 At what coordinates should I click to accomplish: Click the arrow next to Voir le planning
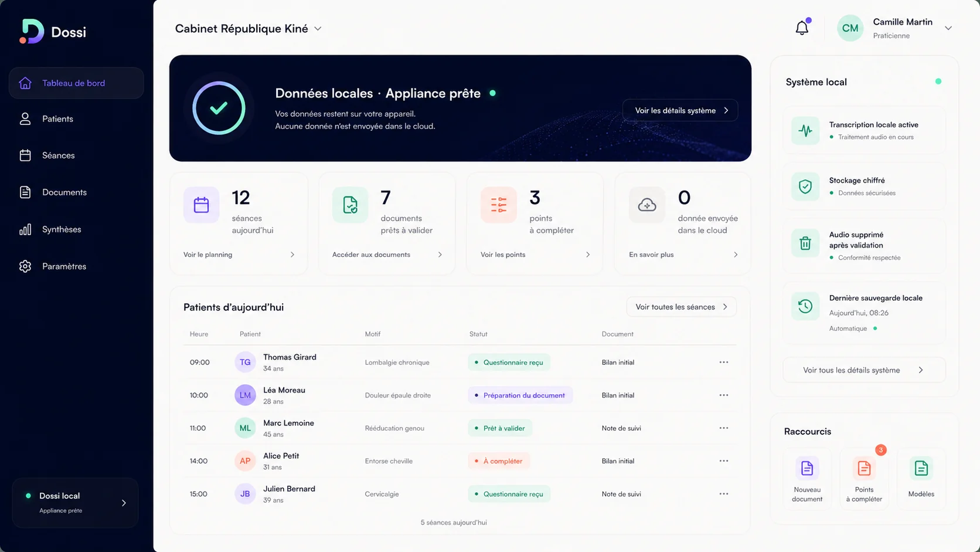tap(292, 255)
